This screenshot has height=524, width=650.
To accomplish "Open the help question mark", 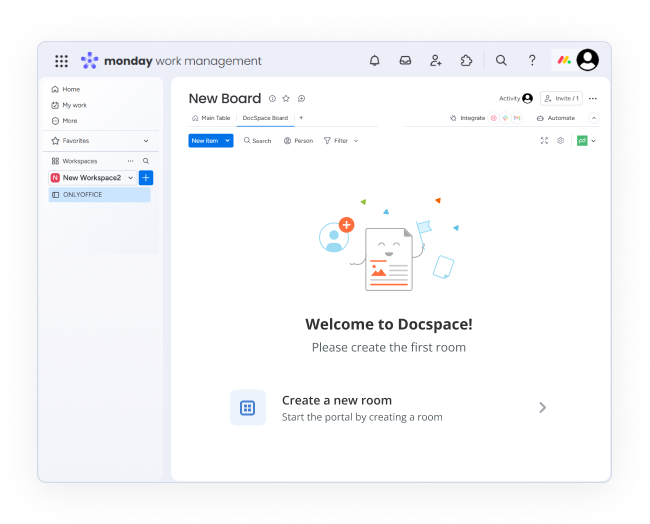I will coord(532,61).
